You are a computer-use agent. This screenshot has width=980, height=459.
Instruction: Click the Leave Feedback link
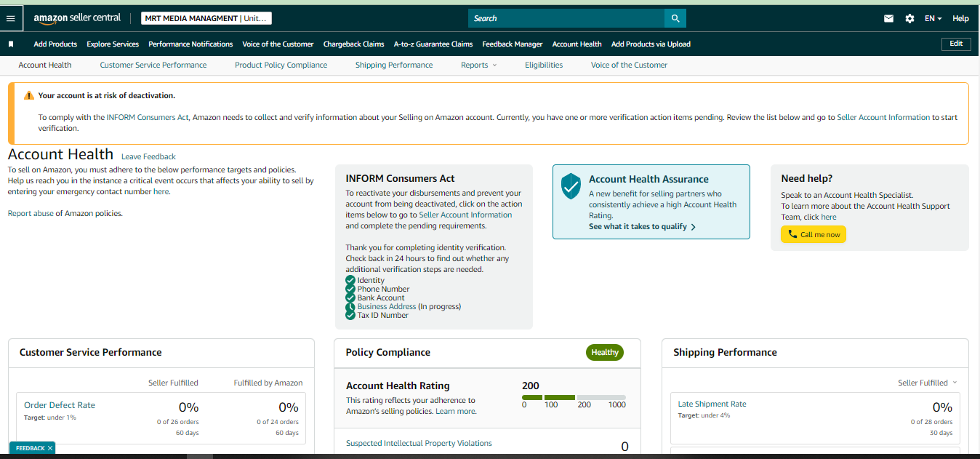tap(148, 156)
